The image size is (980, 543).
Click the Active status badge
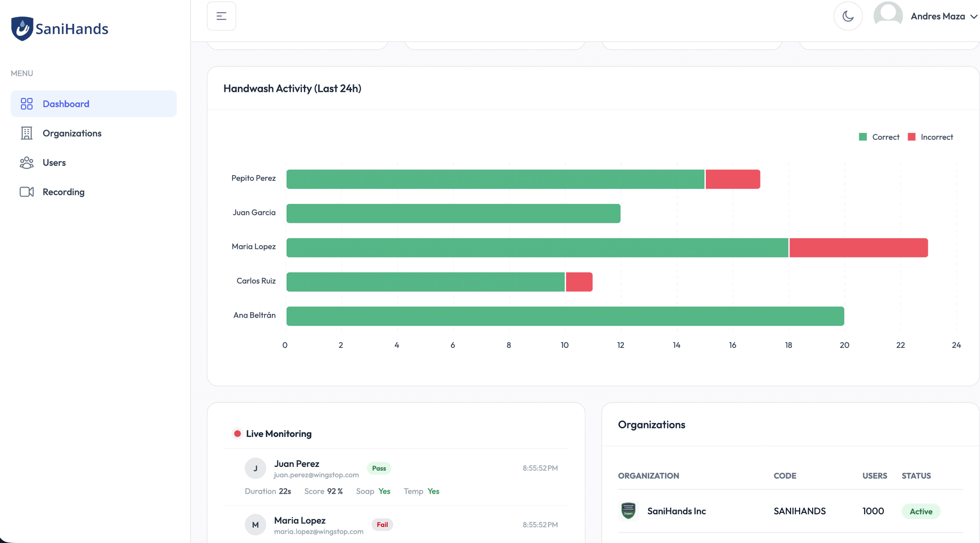pos(921,511)
